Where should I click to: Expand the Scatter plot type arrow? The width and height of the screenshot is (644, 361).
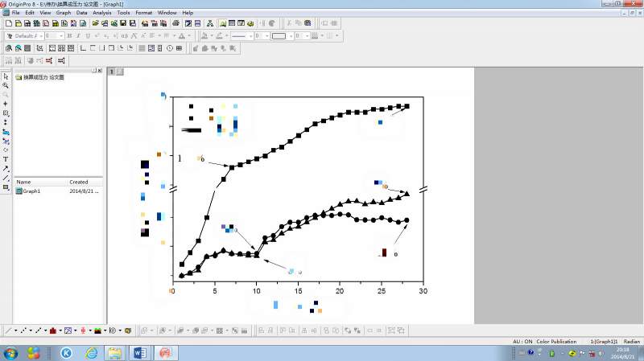point(31,330)
